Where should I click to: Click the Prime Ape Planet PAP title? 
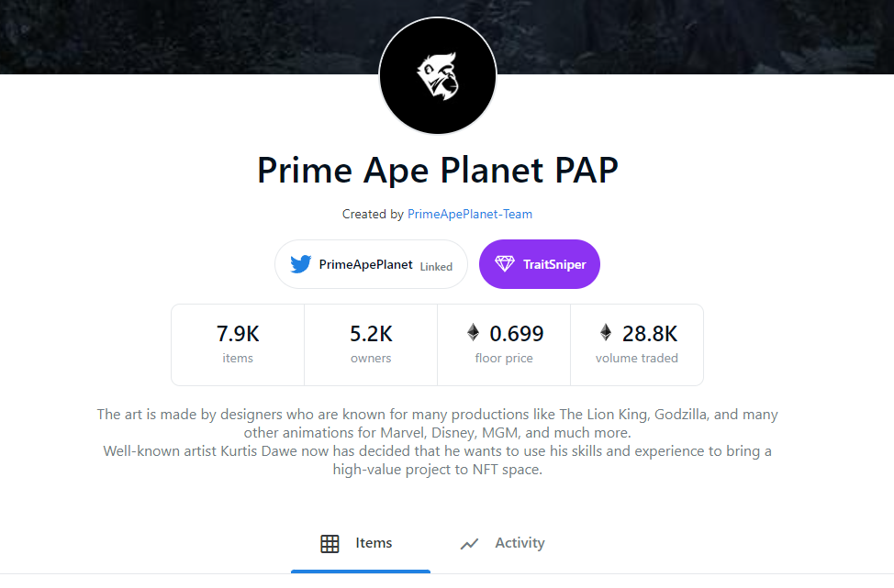click(x=438, y=171)
